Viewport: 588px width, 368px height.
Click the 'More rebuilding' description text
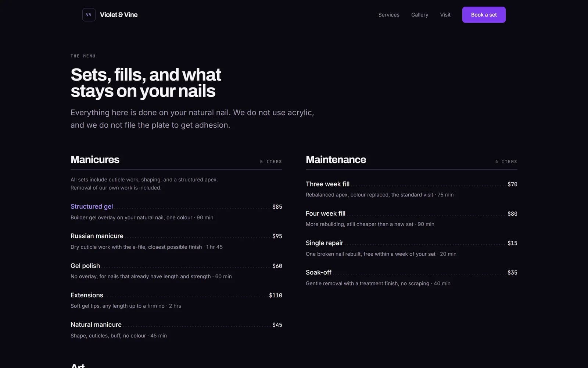(370, 224)
